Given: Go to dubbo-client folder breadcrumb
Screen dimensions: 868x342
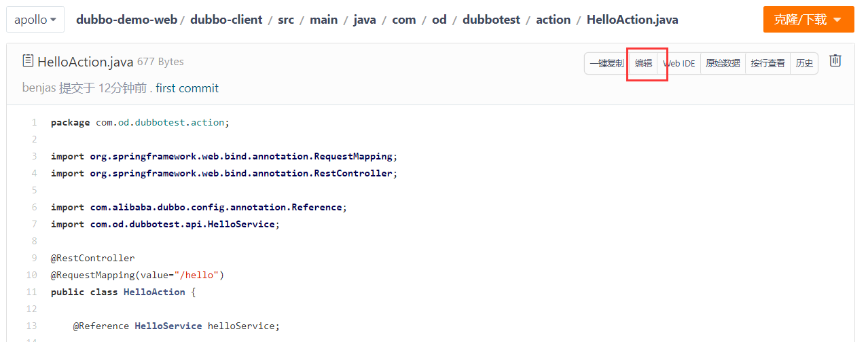Looking at the screenshot, I should pyautogui.click(x=226, y=20).
